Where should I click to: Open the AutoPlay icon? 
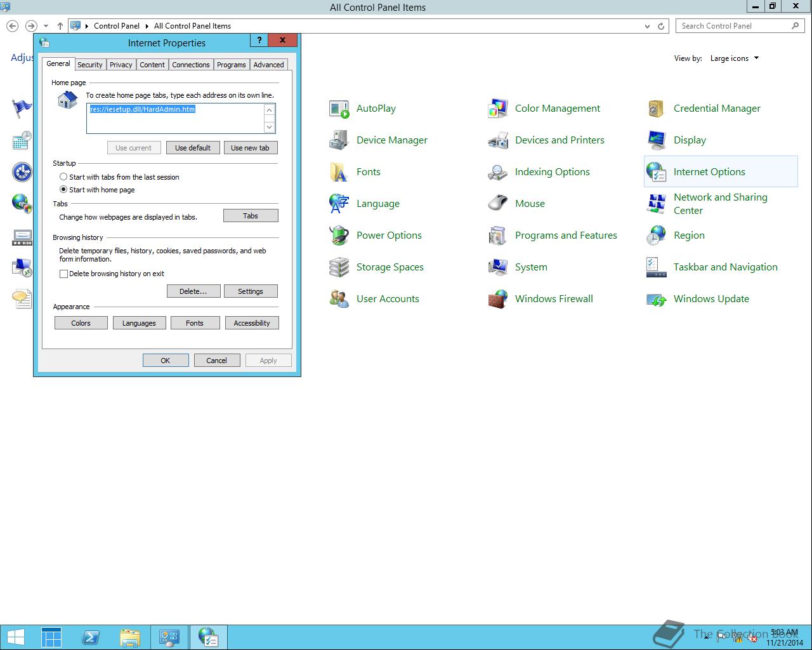[339, 109]
